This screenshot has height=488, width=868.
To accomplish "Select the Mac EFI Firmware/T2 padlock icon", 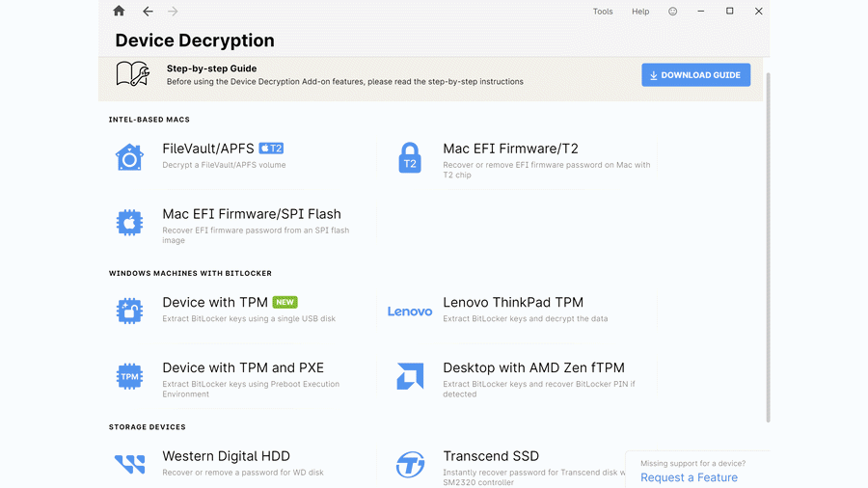I will pos(410,157).
